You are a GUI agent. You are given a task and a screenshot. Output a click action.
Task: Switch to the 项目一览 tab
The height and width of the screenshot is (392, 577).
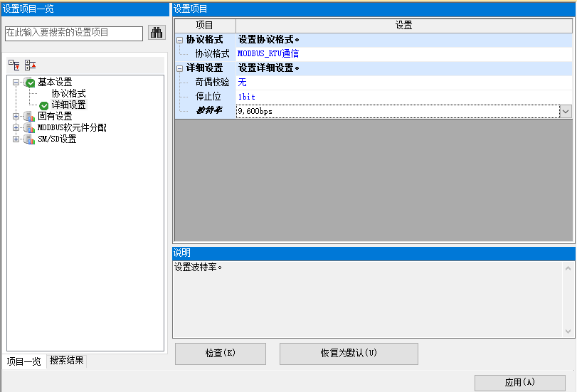24,361
